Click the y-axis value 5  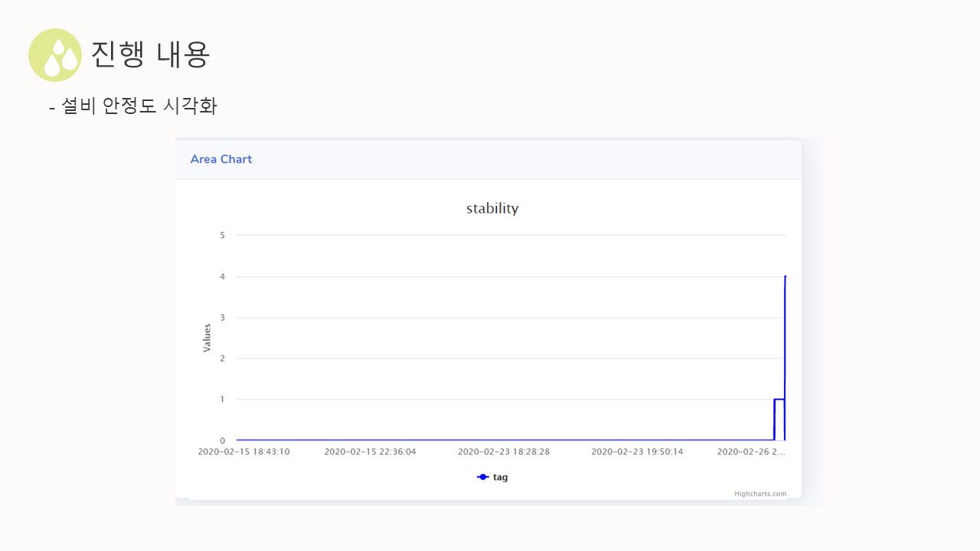pos(222,235)
